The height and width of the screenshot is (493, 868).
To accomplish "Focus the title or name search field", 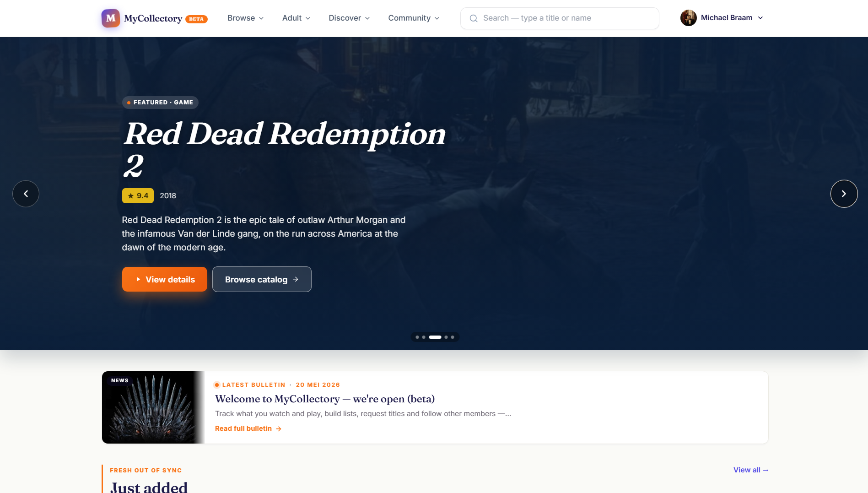I will tap(560, 18).
